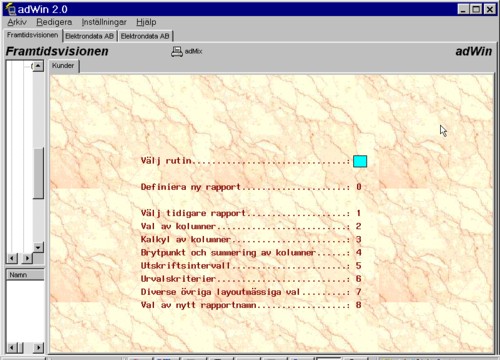Click the tree panel vertical scrollbar thumb
500x360 pixels.
click(38, 173)
